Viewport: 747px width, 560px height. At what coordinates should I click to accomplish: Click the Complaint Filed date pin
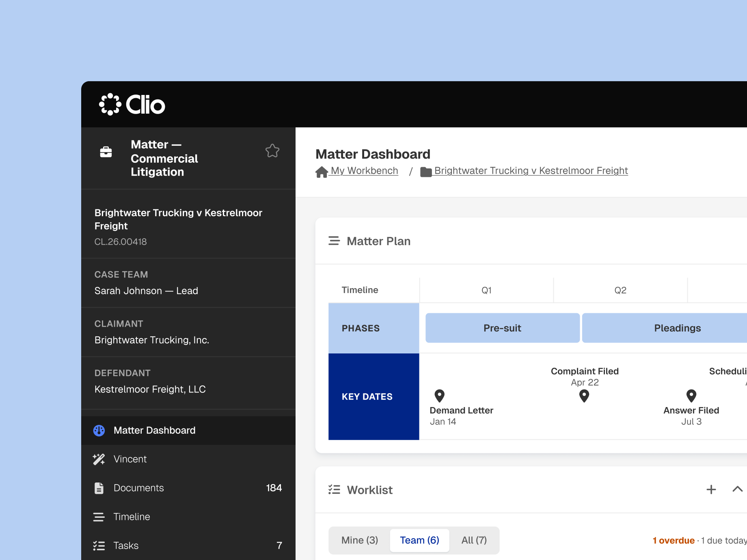584,396
